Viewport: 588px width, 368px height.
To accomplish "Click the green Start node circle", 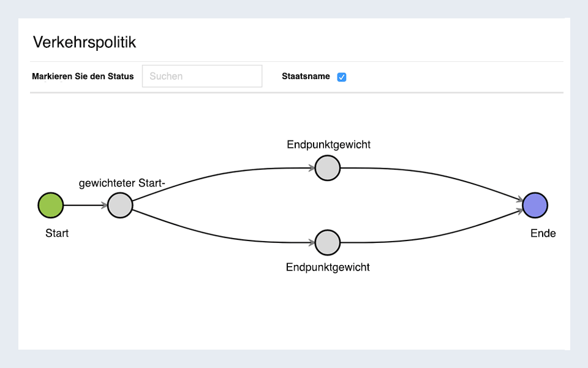I will pos(51,205).
